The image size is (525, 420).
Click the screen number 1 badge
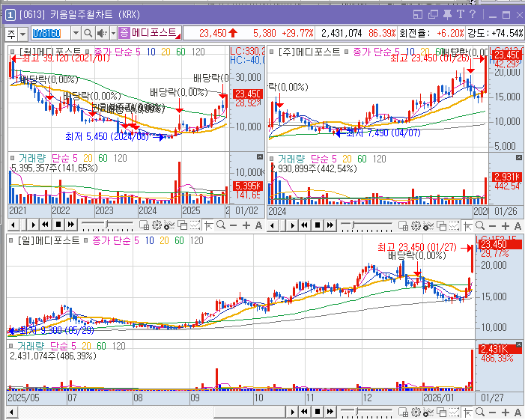coord(10,14)
